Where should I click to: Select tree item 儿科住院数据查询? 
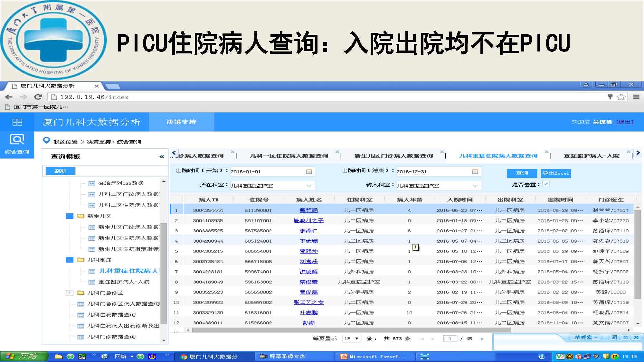[111, 315]
